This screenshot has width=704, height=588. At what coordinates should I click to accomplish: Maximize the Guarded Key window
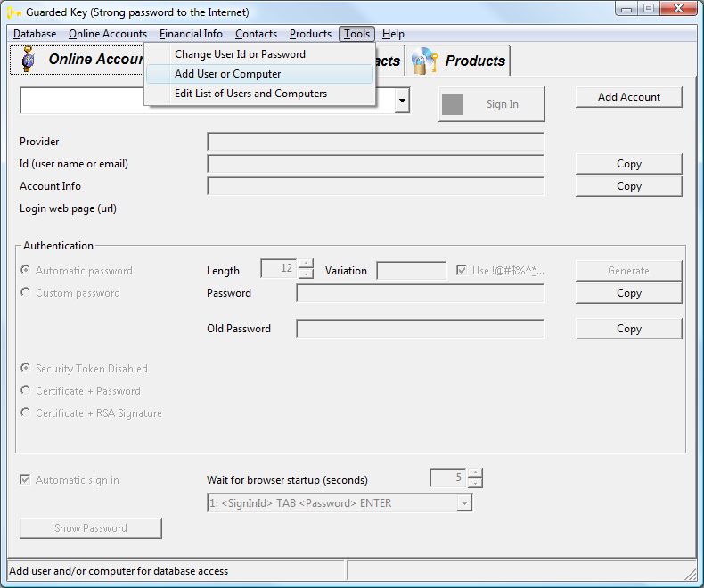tap(649, 9)
